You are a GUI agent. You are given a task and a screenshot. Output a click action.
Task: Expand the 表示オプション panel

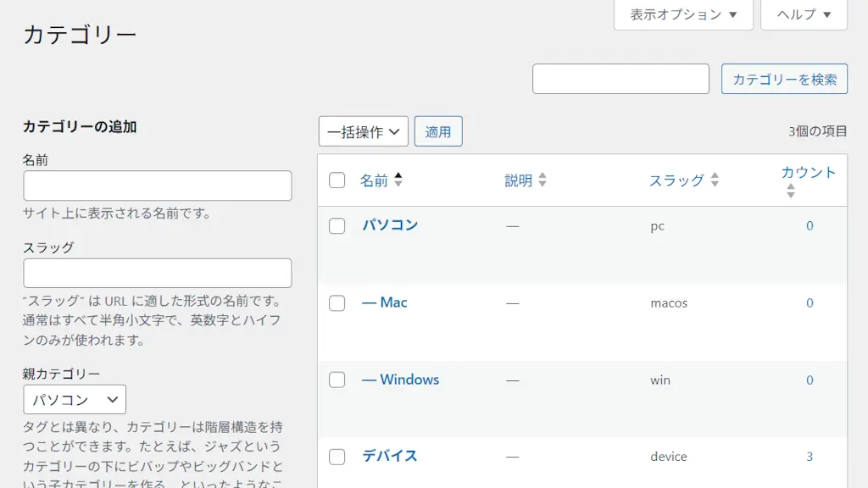pyautogui.click(x=682, y=14)
